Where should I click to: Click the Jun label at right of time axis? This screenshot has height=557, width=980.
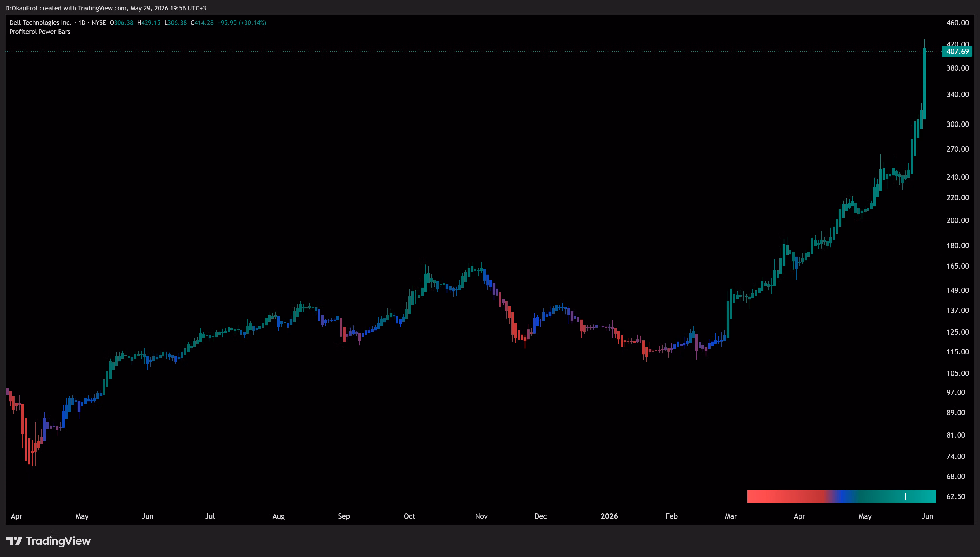[927, 516]
